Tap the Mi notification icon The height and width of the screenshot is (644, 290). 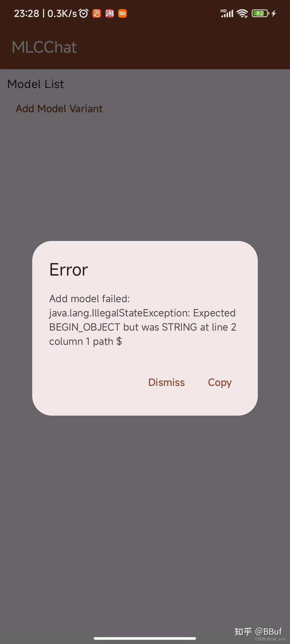[122, 13]
